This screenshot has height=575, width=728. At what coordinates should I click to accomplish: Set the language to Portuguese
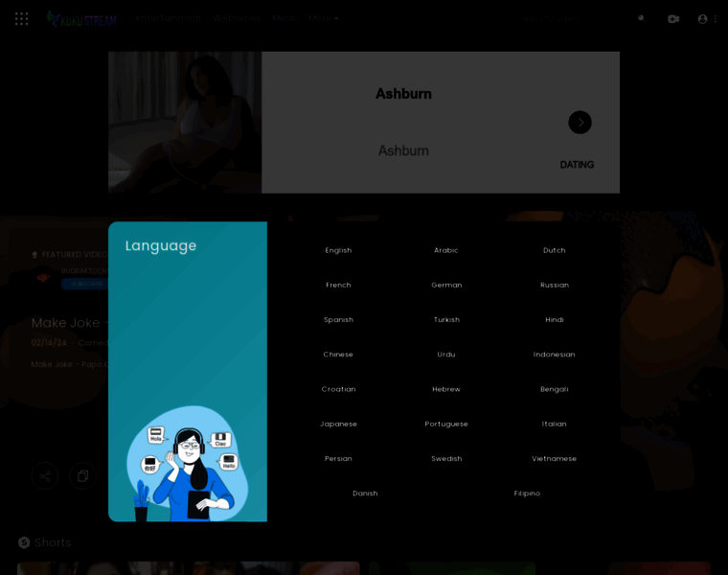[x=446, y=424]
